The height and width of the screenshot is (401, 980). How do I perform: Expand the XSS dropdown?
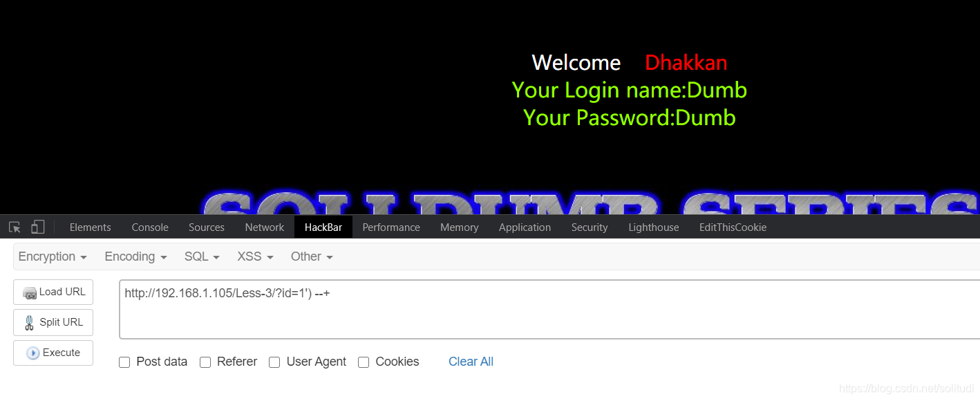click(x=255, y=257)
